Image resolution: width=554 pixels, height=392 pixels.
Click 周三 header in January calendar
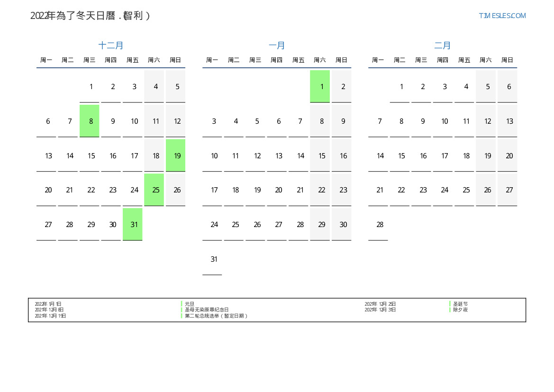(255, 60)
